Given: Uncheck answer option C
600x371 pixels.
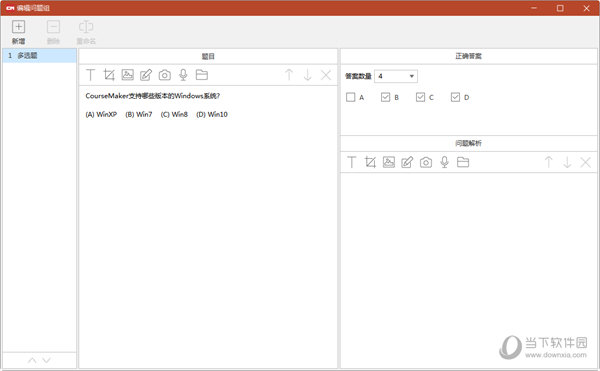Looking at the screenshot, I should [x=420, y=97].
